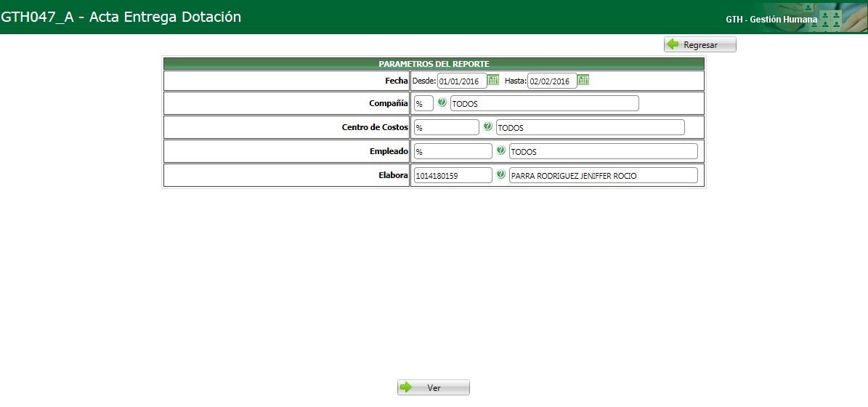
Task: Open the Elabora lookup help icon
Action: [x=501, y=174]
